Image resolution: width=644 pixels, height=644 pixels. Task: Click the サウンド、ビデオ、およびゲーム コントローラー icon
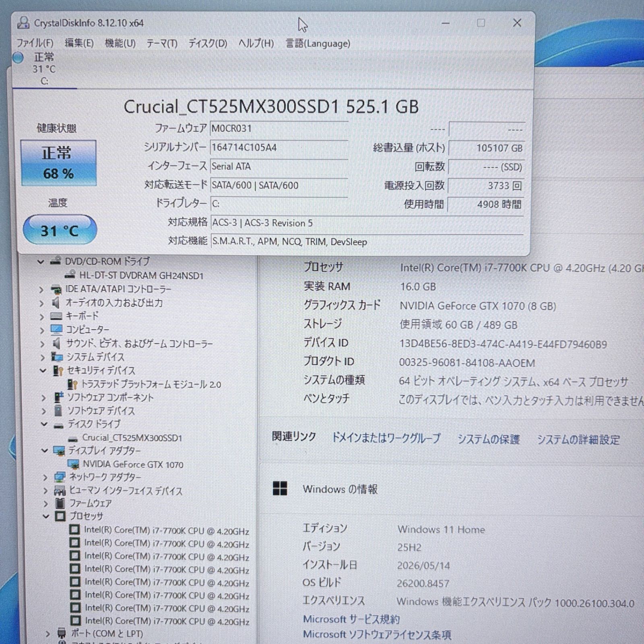57,343
